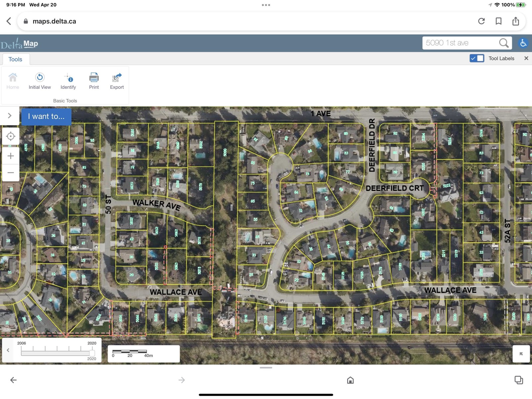Reload the page in the browser

tap(481, 21)
